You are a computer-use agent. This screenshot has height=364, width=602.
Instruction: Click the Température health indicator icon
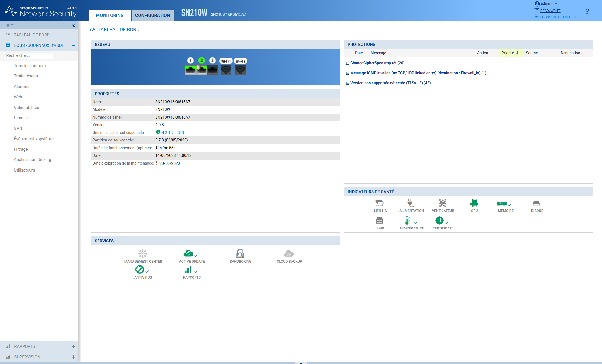click(x=408, y=221)
